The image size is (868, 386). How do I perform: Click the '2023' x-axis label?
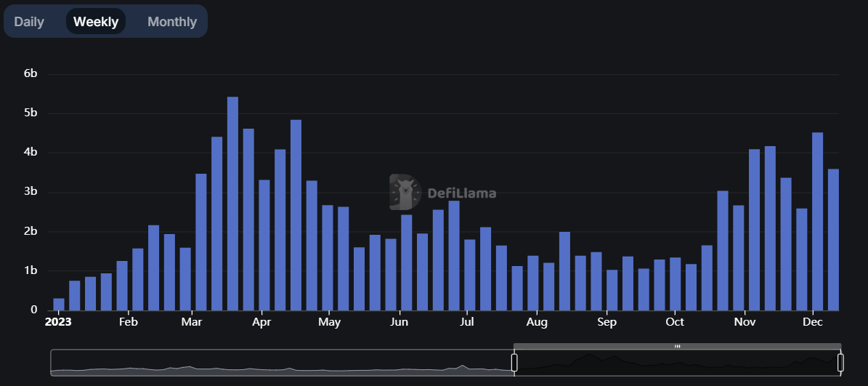58,322
